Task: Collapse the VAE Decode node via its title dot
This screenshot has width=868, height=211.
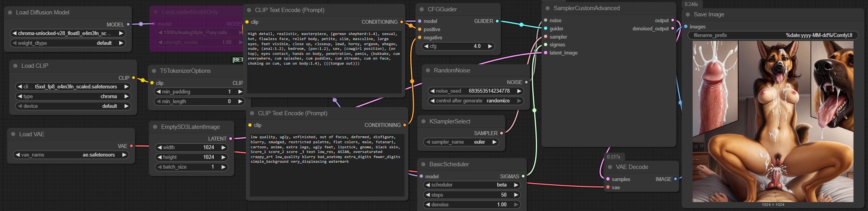Action: pos(610,167)
